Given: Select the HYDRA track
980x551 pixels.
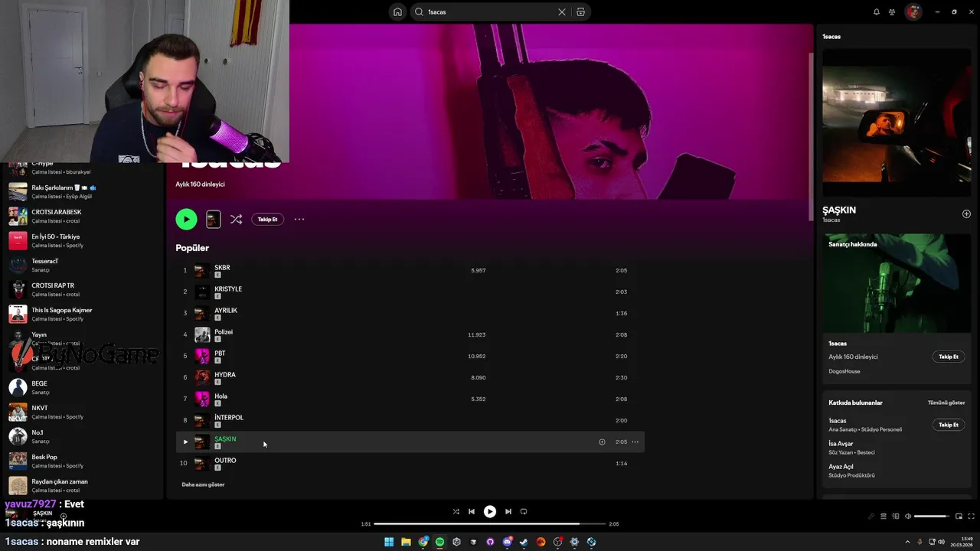Looking at the screenshot, I should (x=410, y=377).
